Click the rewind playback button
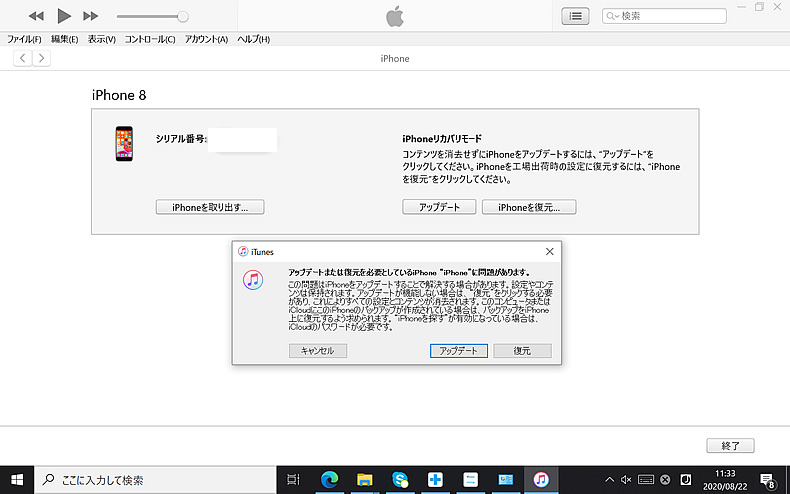 click(36, 16)
